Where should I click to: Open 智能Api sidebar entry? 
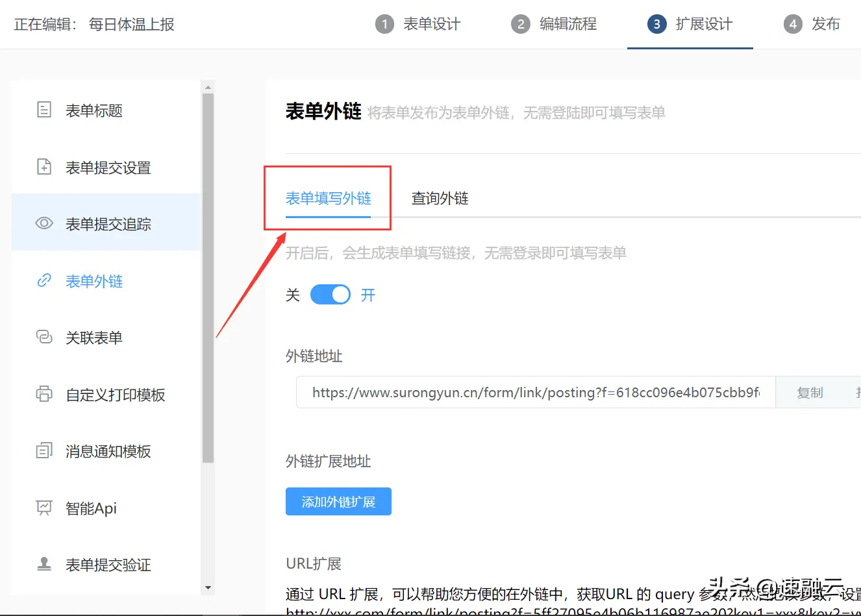[106, 508]
